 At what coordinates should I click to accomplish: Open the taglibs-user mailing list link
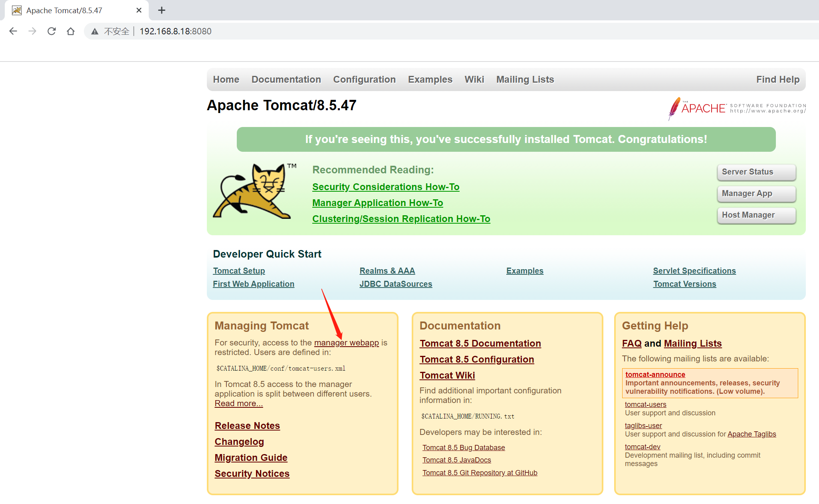[x=643, y=426]
